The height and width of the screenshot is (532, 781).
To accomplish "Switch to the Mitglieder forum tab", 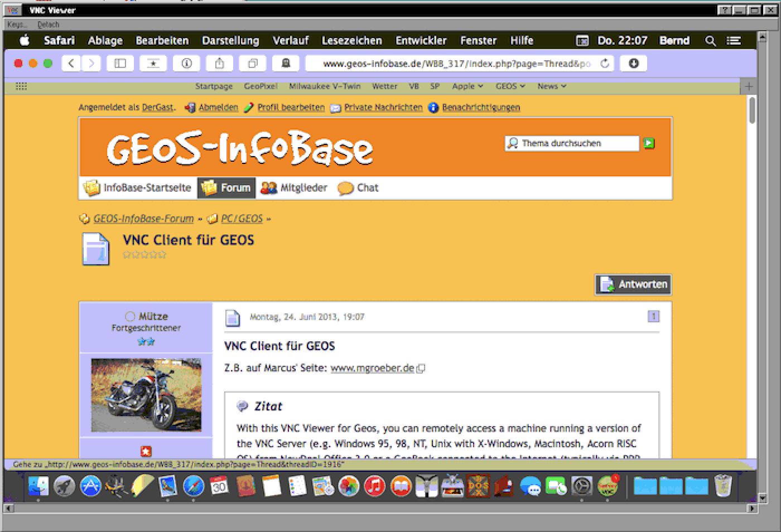I will 294,188.
